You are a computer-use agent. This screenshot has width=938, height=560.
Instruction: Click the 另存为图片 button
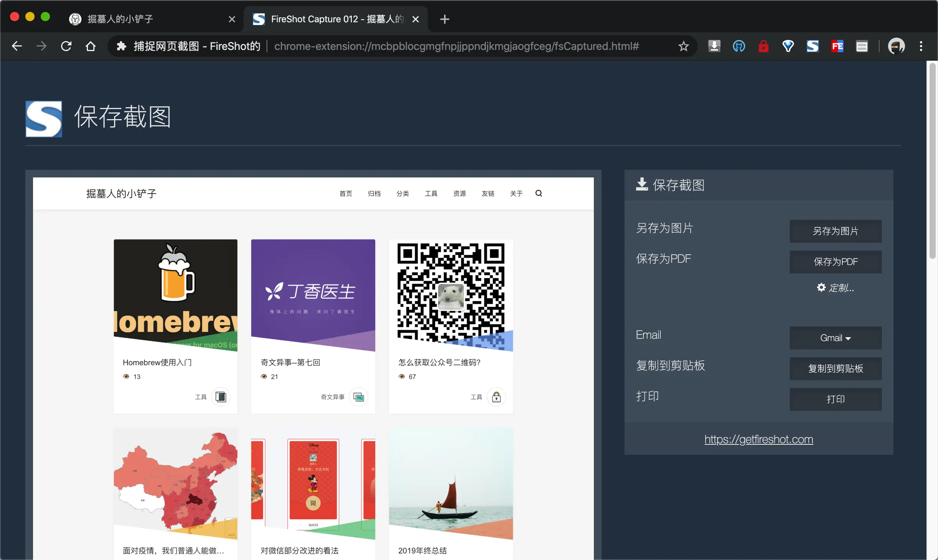tap(835, 231)
